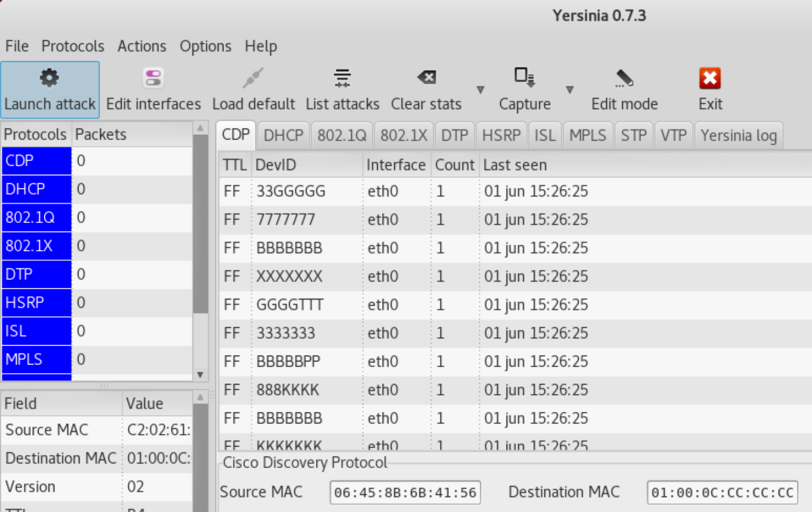Click the Load default syringe icon
The image size is (812, 512).
coord(253,77)
